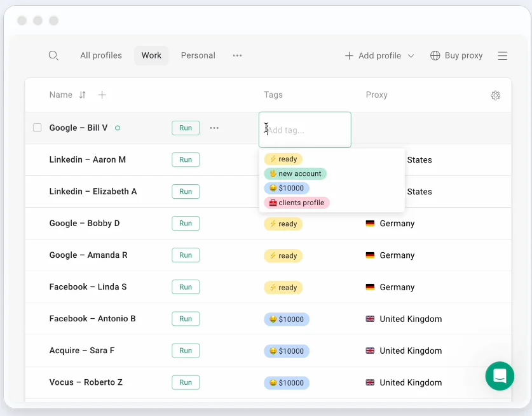
Task: Click United Kingdom proxy for Antonio B
Action: point(404,319)
